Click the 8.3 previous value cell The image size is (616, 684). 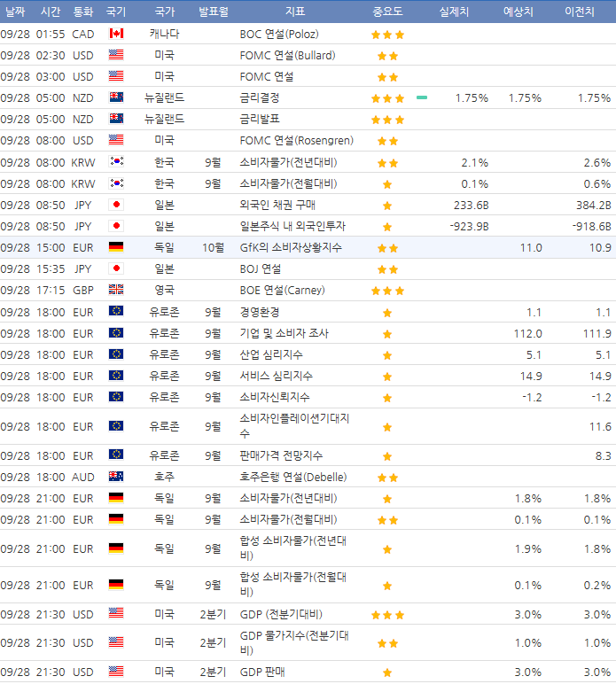click(x=604, y=456)
